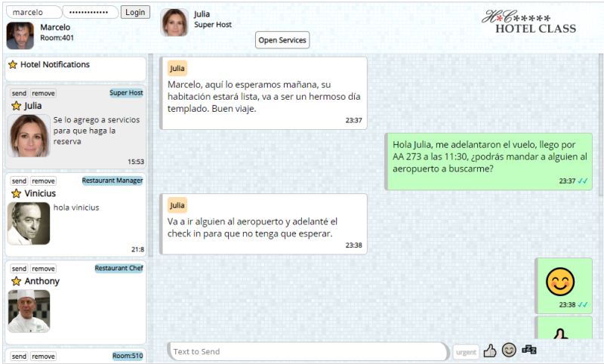The image size is (604, 364).
Task: Open Anthony's chef photo in contact list
Action: point(29,311)
